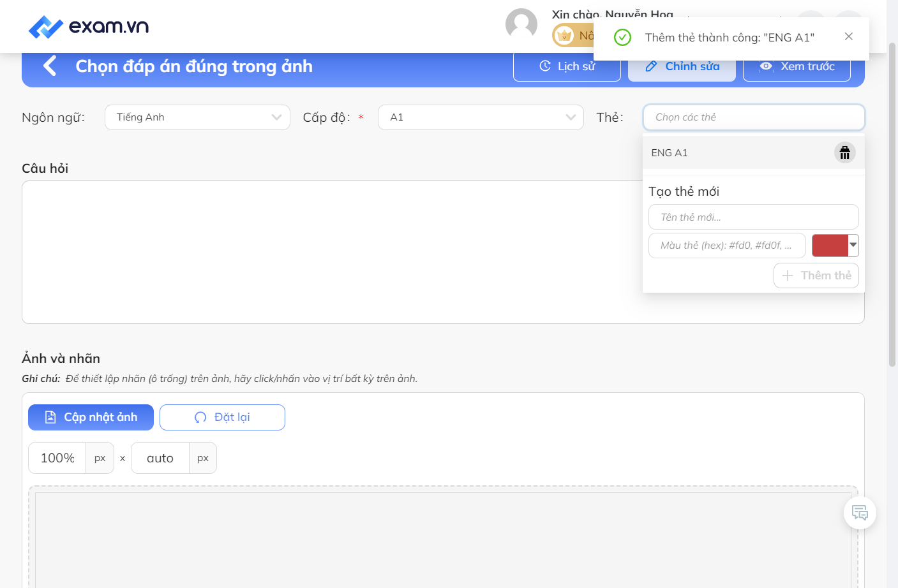898x588 pixels.
Task: Focus the Tên thẻ mới input field
Action: click(x=754, y=217)
